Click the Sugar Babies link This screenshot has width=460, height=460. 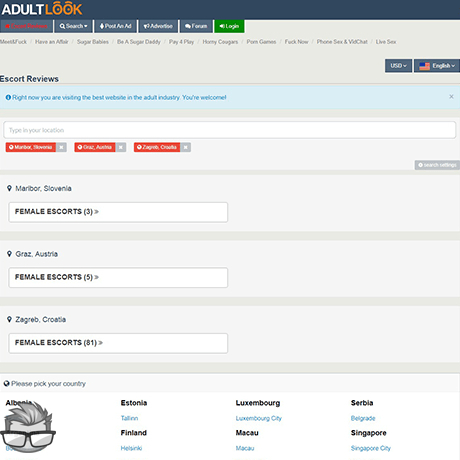[x=93, y=42]
